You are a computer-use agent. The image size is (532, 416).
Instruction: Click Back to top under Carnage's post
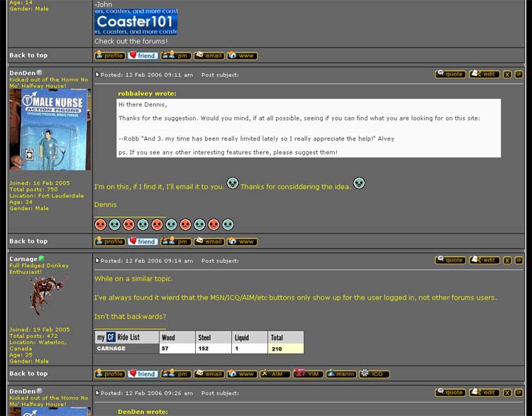[28, 373]
